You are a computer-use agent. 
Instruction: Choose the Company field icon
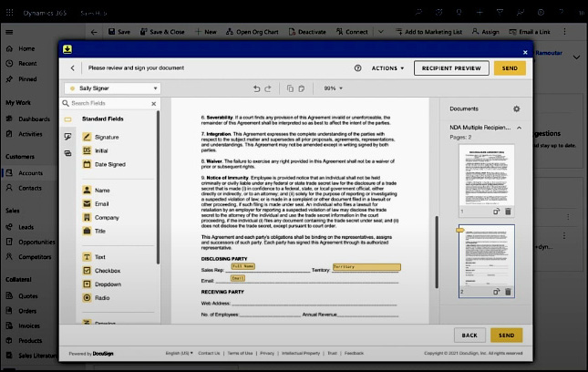tap(87, 217)
